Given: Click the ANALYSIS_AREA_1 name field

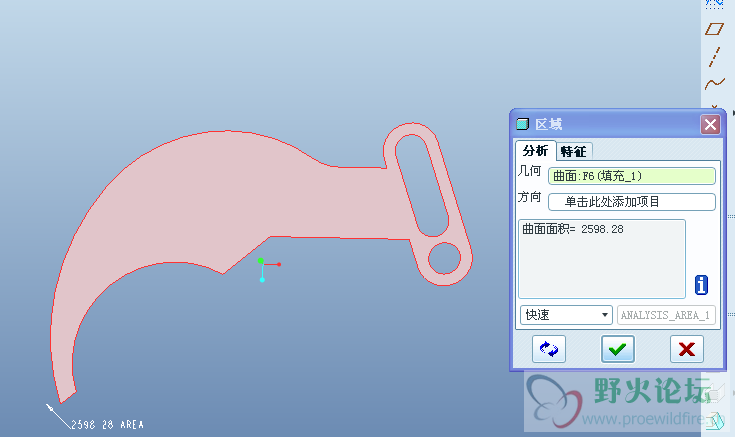Looking at the screenshot, I should click(666, 315).
